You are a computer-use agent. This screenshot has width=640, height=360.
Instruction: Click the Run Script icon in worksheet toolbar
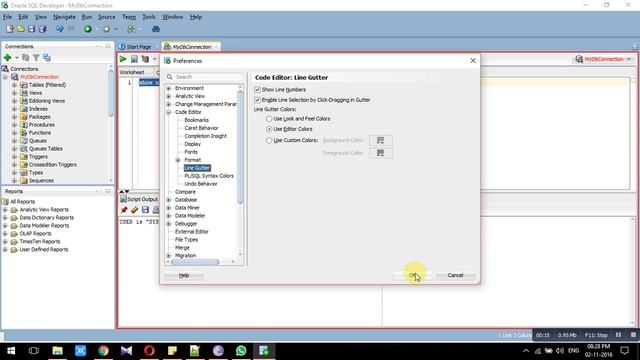tap(134, 59)
